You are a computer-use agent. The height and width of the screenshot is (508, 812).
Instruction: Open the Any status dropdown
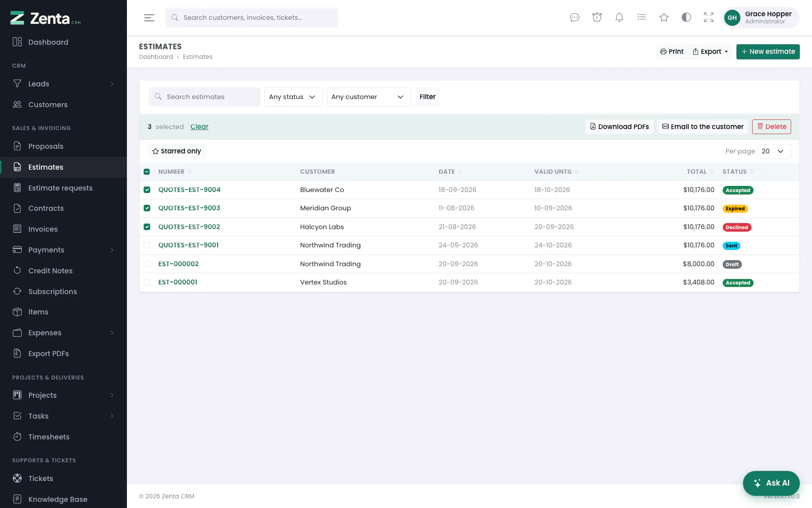point(293,97)
